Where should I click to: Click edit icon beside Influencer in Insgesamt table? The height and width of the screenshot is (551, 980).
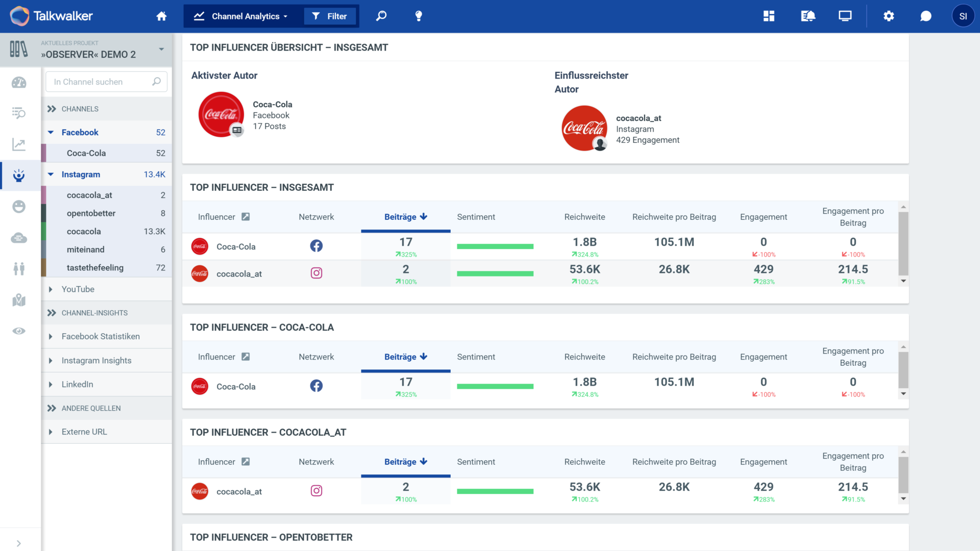tap(246, 217)
